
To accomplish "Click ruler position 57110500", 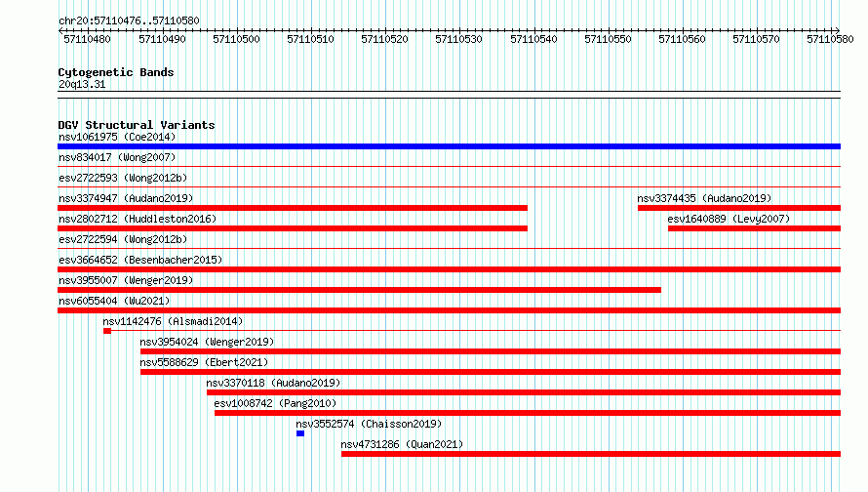I will tap(236, 39).
